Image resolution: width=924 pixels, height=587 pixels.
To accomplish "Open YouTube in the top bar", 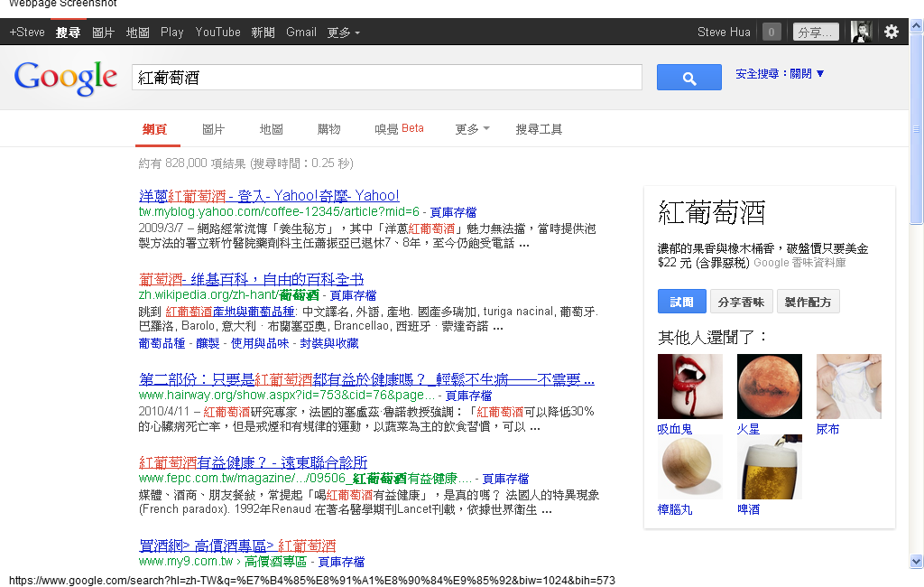I will tap(218, 33).
